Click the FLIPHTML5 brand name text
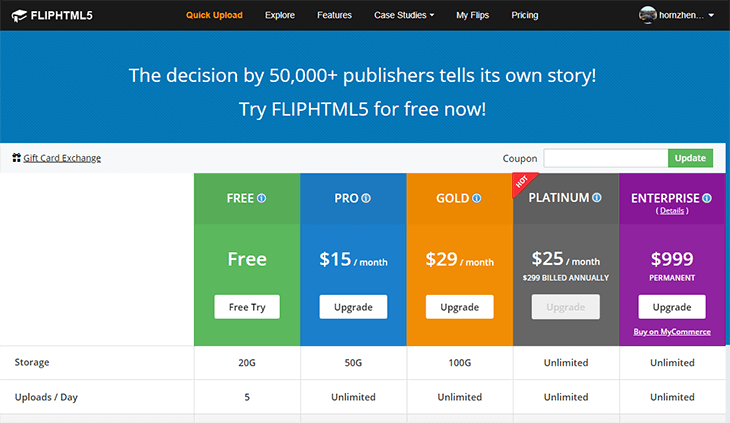Image resolution: width=730 pixels, height=423 pixels. (61, 15)
